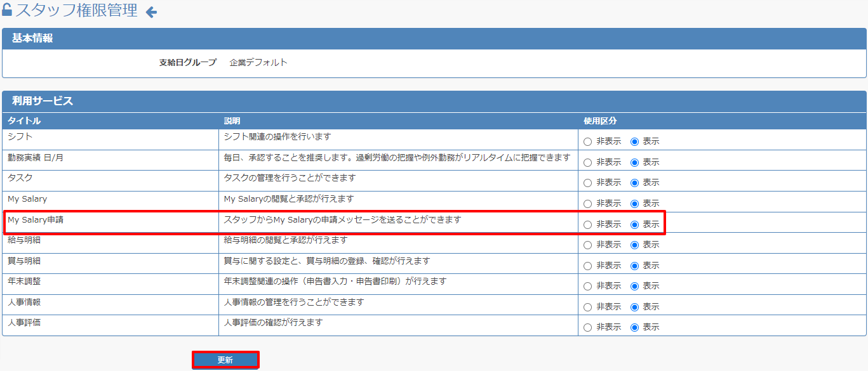868x371 pixels.
Task: Set My Salary row to 非表示
Action: pos(587,204)
